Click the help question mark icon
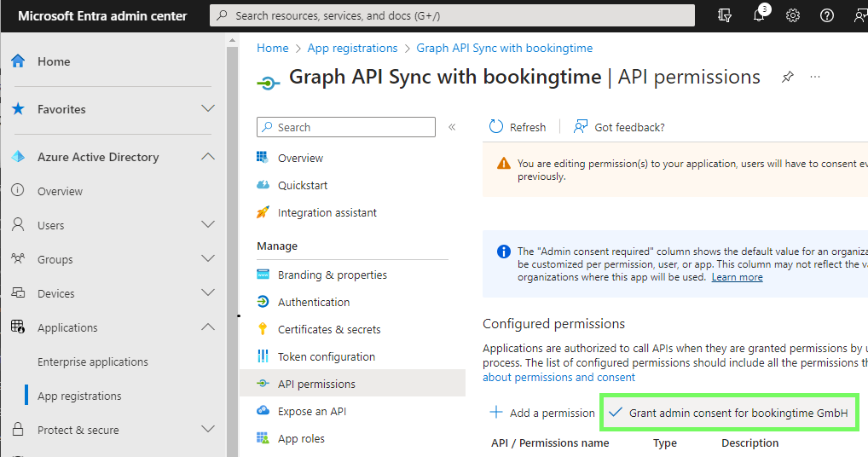Viewport: 868px width, 457px height. pos(826,15)
